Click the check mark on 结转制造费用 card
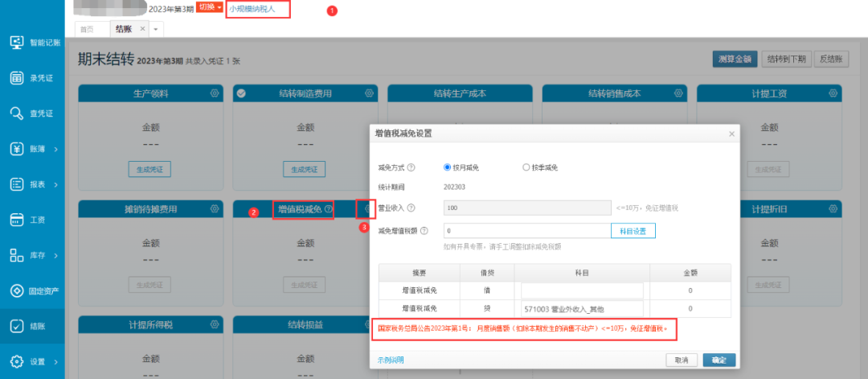The width and height of the screenshot is (868, 379). coord(241,93)
